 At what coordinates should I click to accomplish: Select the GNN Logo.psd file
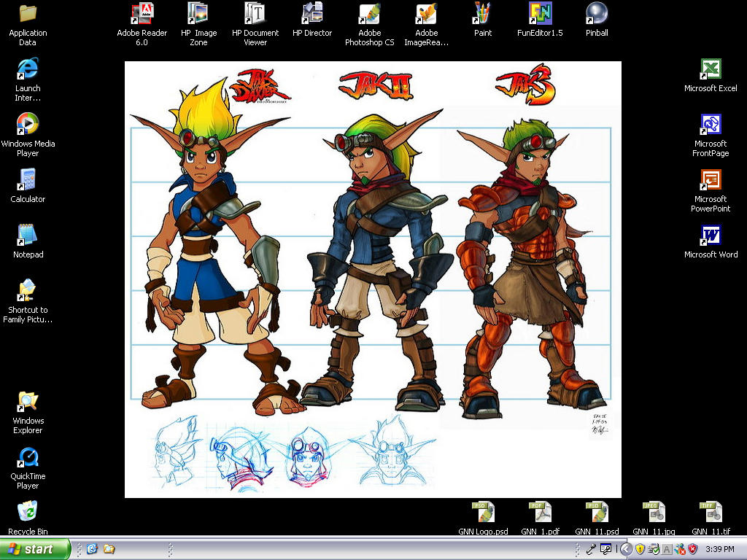483,518
